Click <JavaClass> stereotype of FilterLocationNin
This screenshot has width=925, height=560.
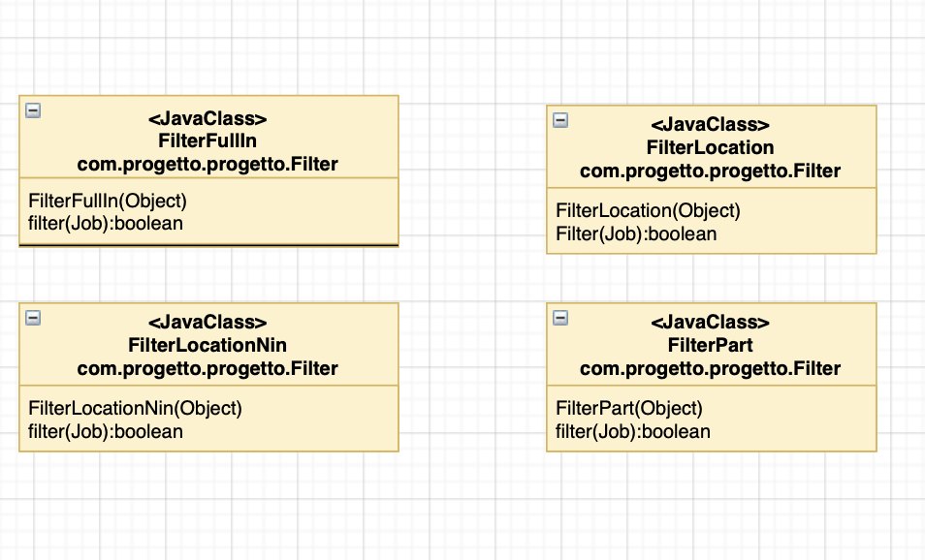207,322
